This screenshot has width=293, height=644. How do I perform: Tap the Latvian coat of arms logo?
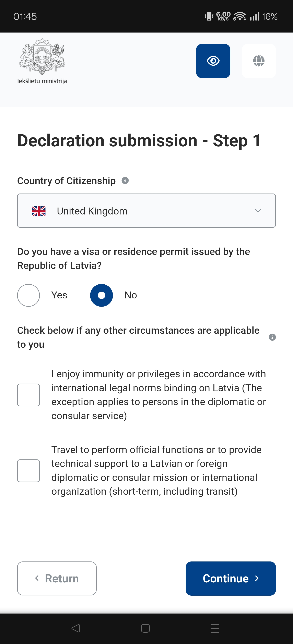coord(42,57)
